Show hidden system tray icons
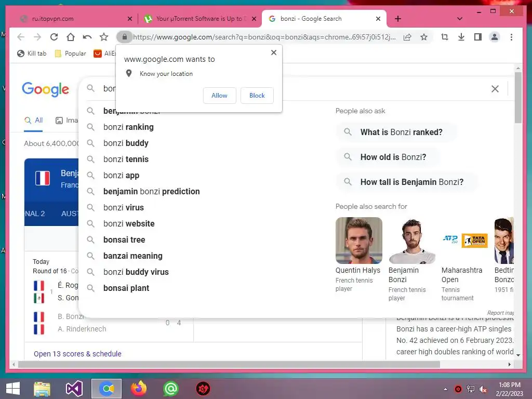Screen dimensions: 532x399 (445, 389)
